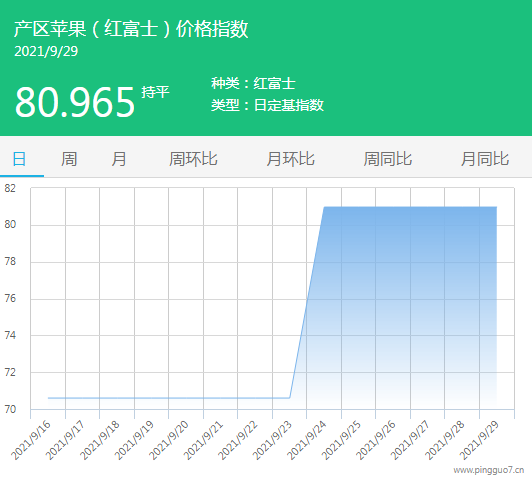Switch to the 月 monthly tab
This screenshot has height=479, width=532.
click(x=119, y=159)
